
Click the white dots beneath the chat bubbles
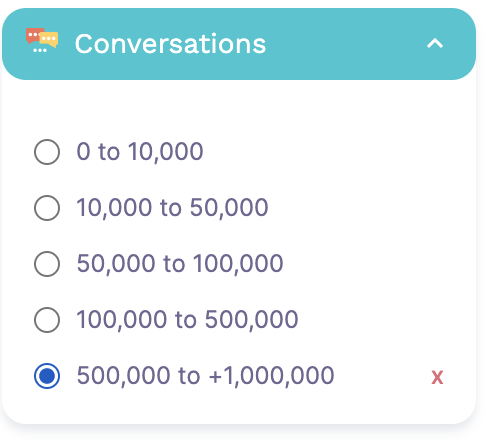tap(40, 51)
